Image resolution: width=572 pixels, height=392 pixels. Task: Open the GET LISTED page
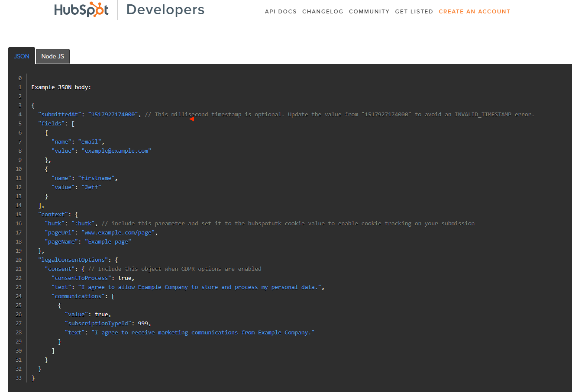(x=414, y=12)
